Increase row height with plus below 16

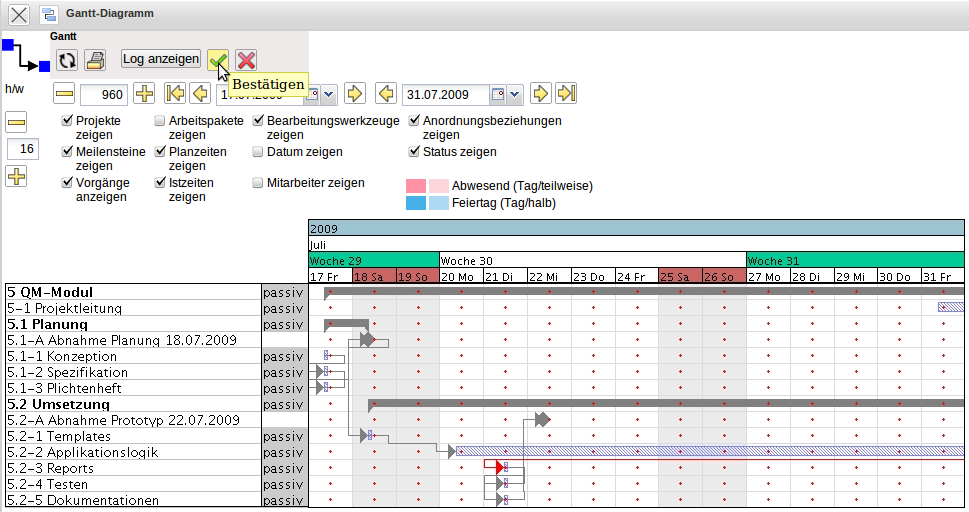click(17, 177)
